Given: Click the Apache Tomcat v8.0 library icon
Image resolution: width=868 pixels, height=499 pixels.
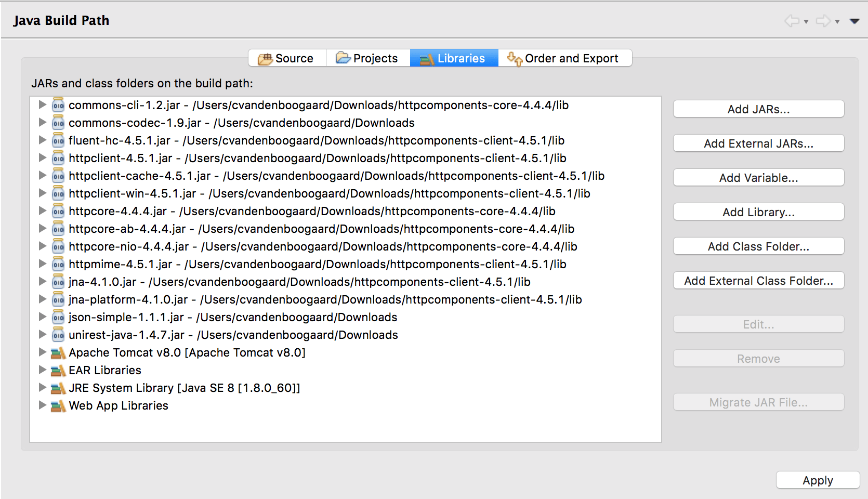Looking at the screenshot, I should pyautogui.click(x=58, y=353).
